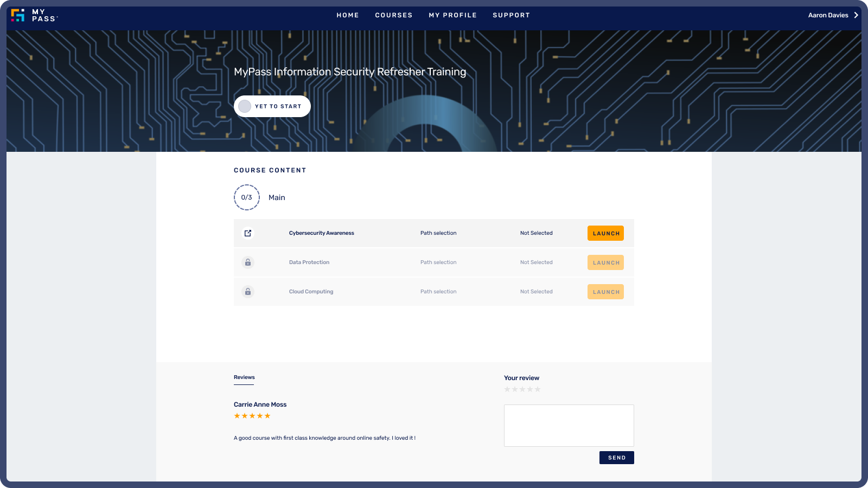The image size is (868, 488).
Task: Send your review using the SEND button
Action: point(616,458)
